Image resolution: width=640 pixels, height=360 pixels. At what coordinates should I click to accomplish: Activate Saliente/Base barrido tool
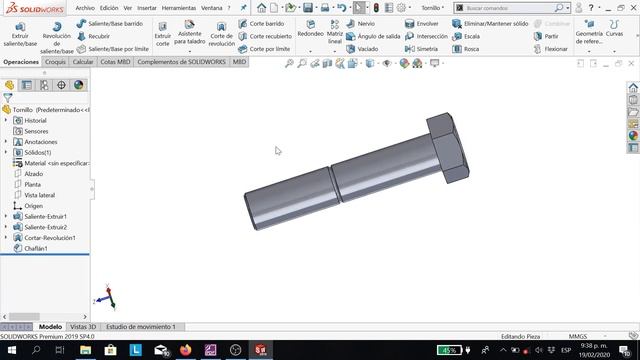click(x=109, y=24)
